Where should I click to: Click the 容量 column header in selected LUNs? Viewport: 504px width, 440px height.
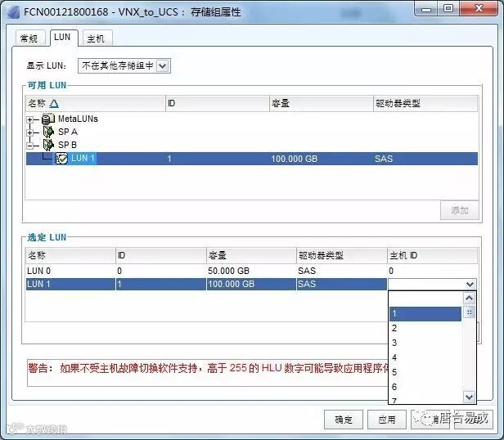[251, 255]
